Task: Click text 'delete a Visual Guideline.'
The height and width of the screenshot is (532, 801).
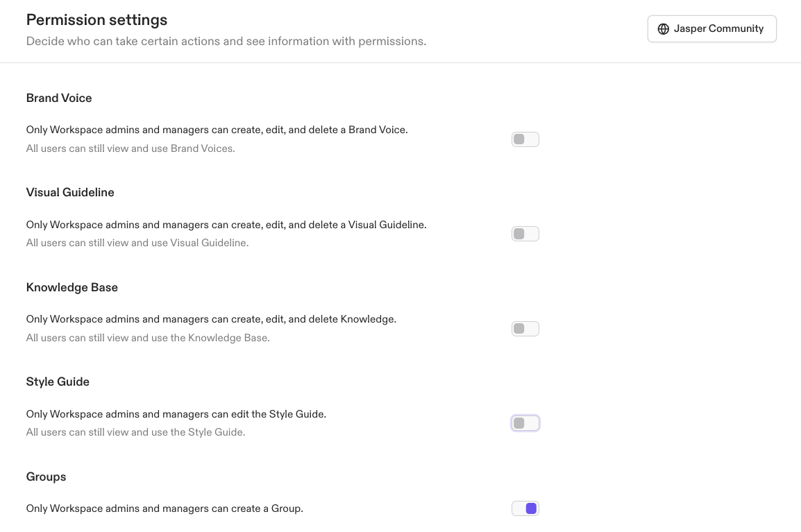Action: 367,225
